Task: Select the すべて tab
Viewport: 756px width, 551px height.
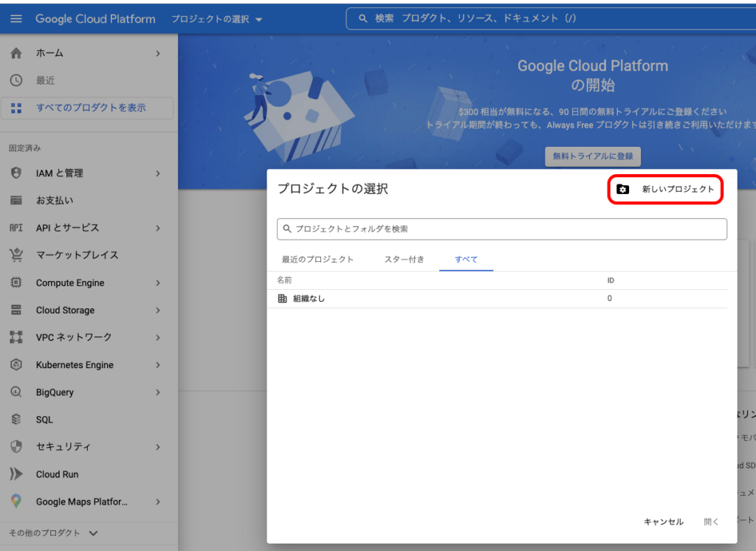Action: [466, 260]
